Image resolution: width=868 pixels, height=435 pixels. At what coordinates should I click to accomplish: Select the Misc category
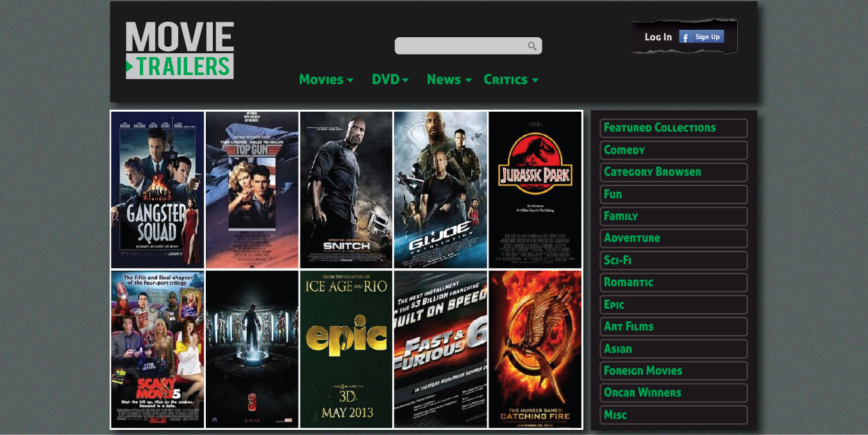coord(674,415)
